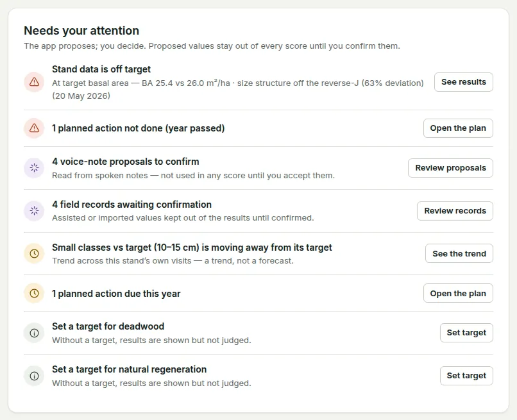Set target for deadwood

point(466,333)
